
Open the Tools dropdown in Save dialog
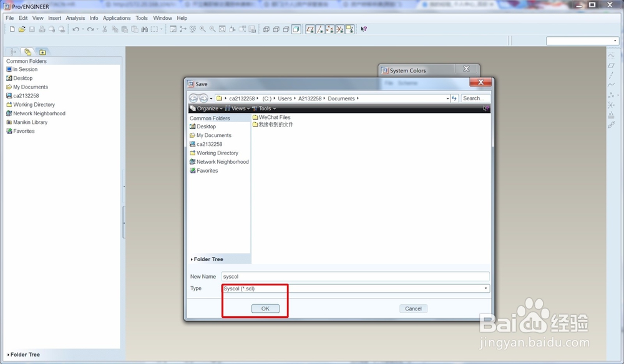pos(264,108)
